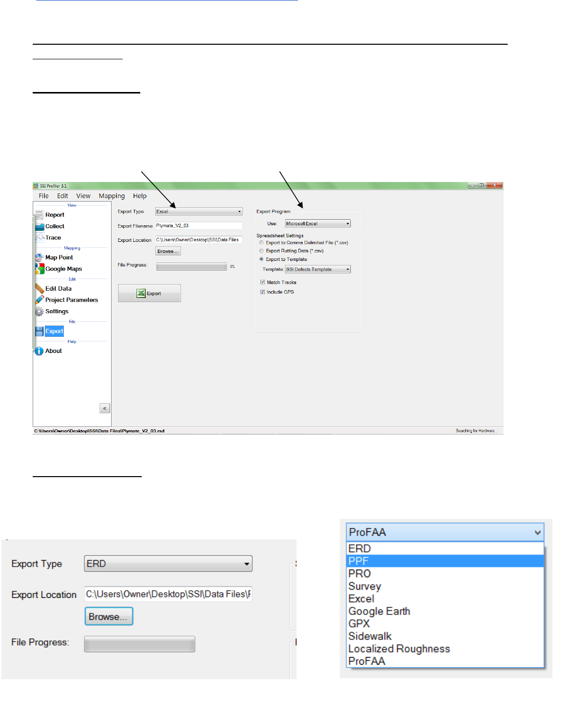Select ProFAA at the bottom of the list

pos(445,661)
